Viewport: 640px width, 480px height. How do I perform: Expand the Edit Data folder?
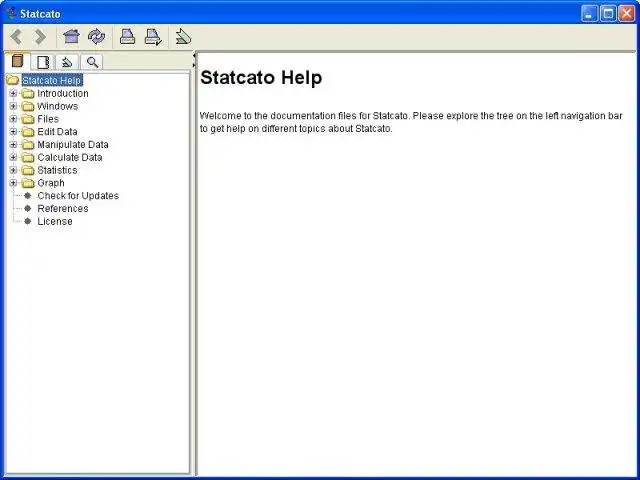[x=13, y=132]
